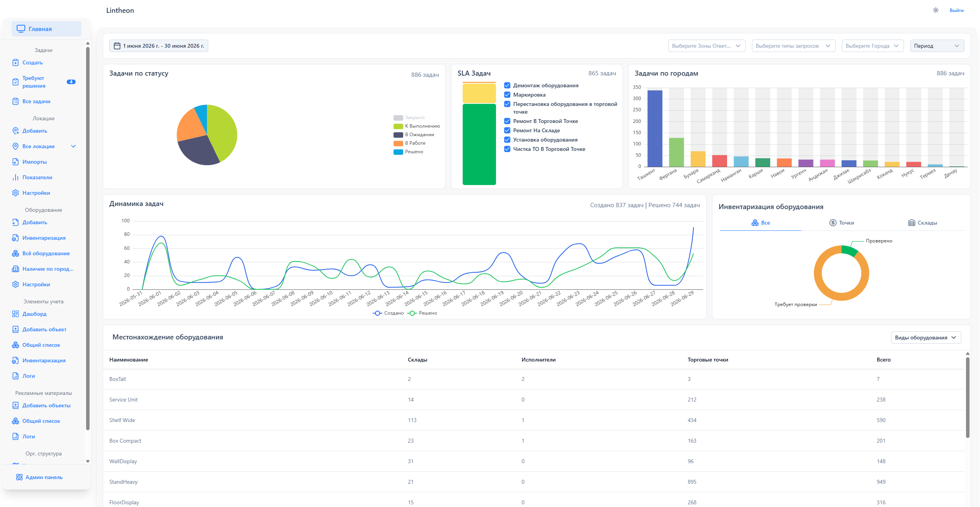
Task: Open Создать task icon in sidebar
Action: point(16,62)
